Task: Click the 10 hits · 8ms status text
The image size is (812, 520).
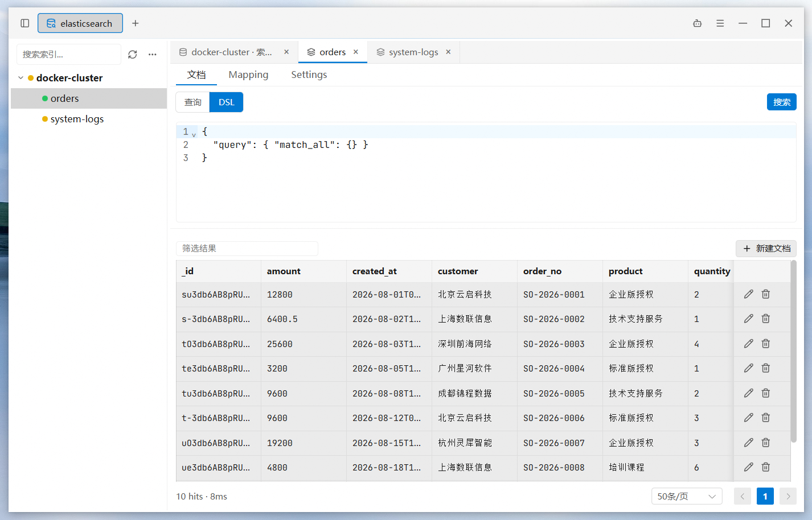Action: click(202, 496)
